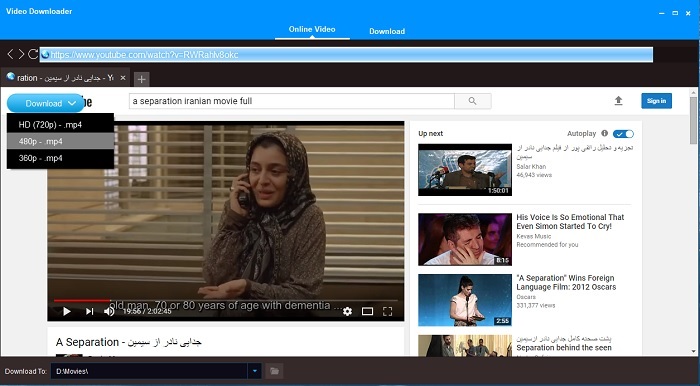The width and height of the screenshot is (700, 386).
Task: Skip to next video in player
Action: (90, 311)
